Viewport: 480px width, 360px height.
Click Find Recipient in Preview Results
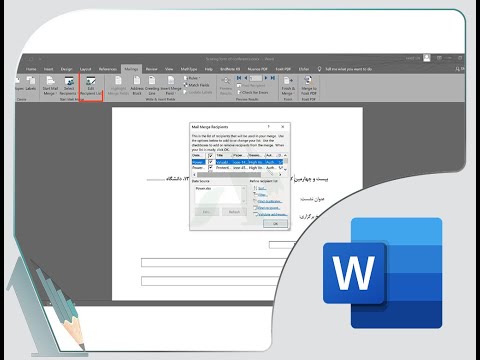(x=251, y=86)
